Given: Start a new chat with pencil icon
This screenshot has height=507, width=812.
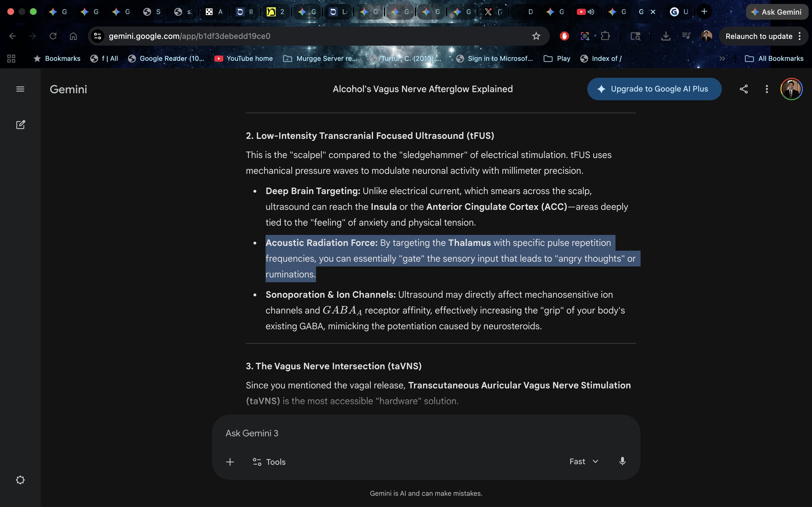Looking at the screenshot, I should point(20,125).
